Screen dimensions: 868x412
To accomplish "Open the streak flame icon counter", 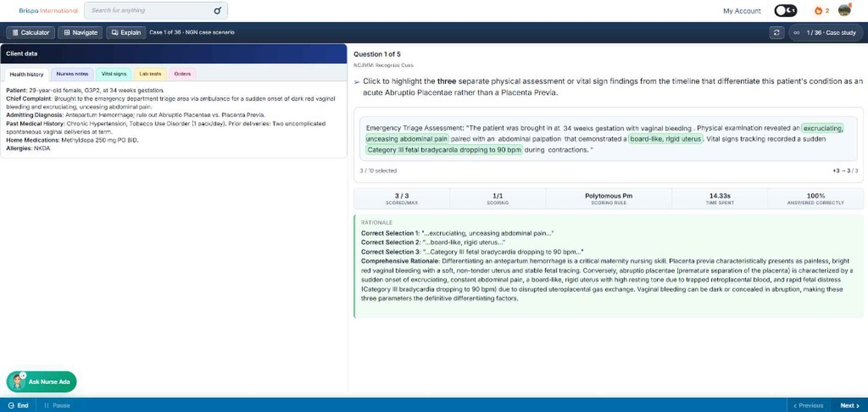I will 821,11.
